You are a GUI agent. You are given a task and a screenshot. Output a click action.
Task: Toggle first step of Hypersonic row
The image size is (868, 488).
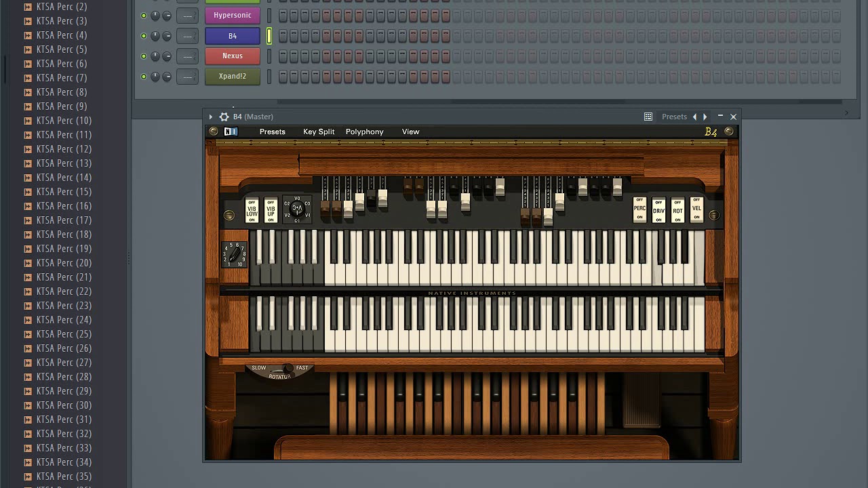tap(283, 16)
